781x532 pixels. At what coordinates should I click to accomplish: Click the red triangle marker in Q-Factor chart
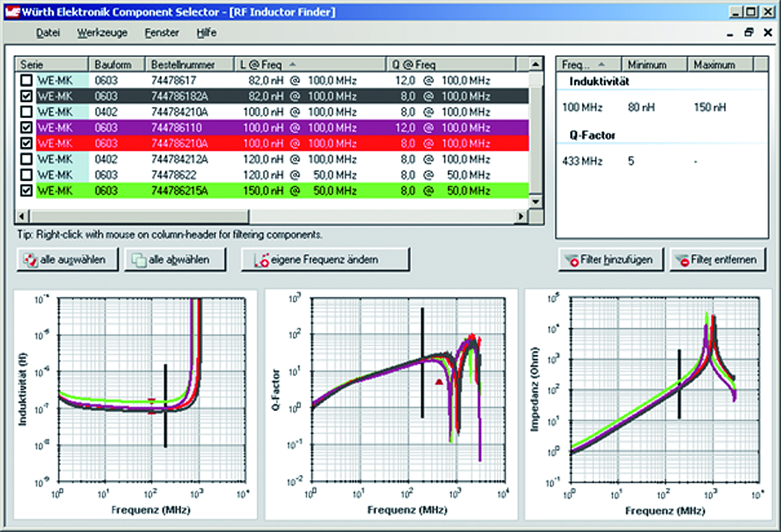(x=439, y=382)
